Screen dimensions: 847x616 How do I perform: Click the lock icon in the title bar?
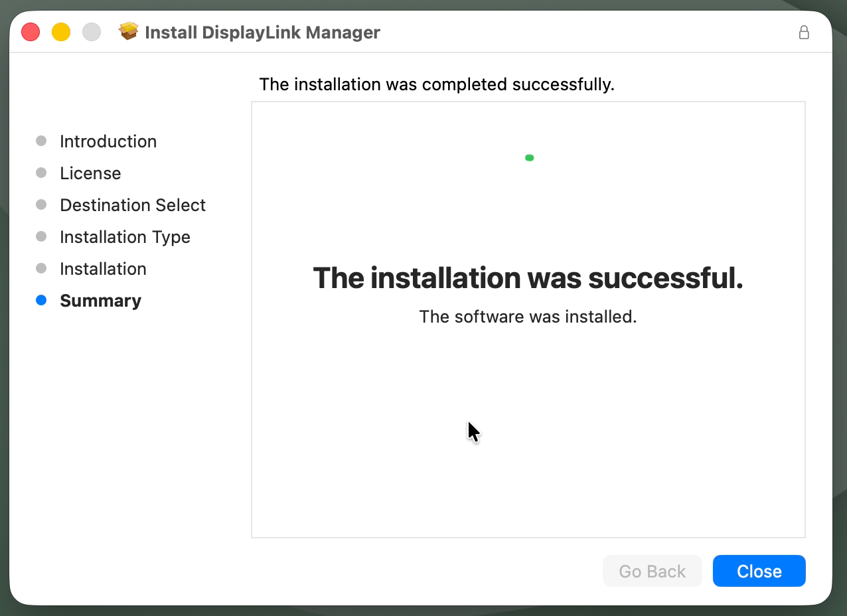click(804, 32)
